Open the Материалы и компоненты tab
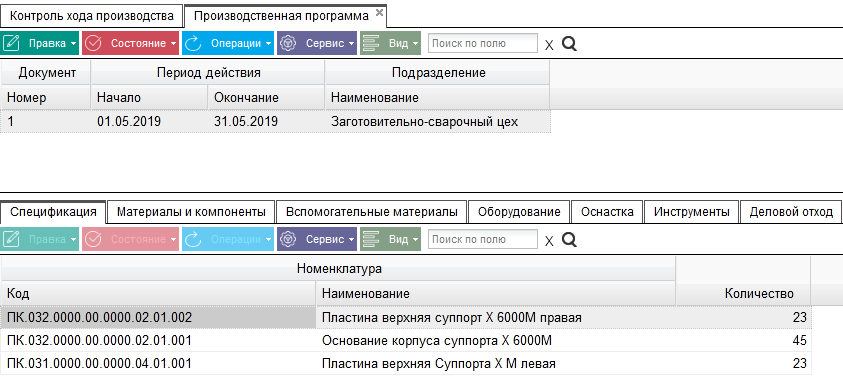The width and height of the screenshot is (843, 391). (191, 212)
